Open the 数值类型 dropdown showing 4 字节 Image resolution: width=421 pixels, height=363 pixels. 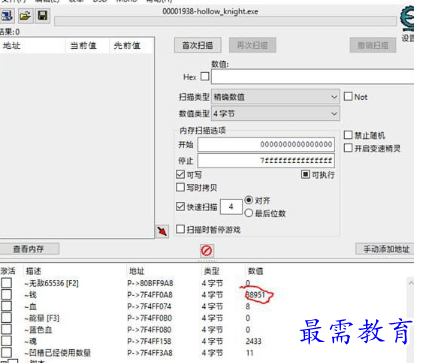[275, 114]
